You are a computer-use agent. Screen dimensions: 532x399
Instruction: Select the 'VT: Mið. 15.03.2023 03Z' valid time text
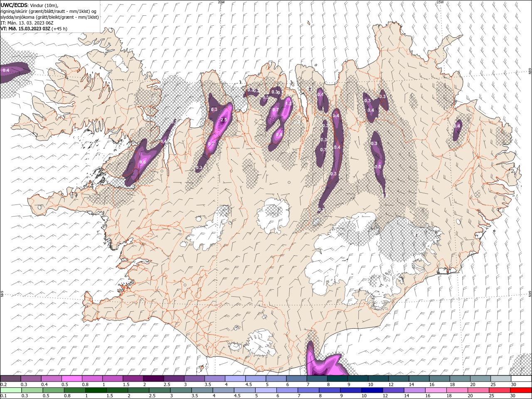click(x=25, y=29)
